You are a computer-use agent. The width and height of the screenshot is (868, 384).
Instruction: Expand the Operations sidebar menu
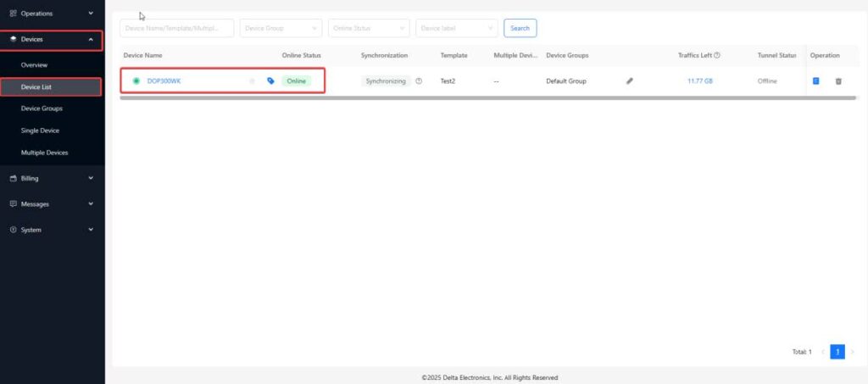coord(52,14)
